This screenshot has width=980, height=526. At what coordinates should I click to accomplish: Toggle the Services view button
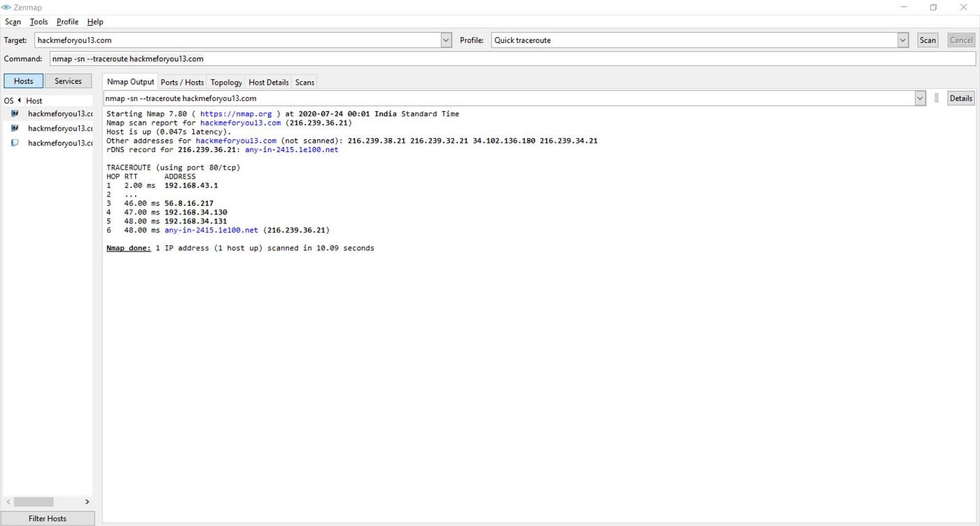pos(68,81)
